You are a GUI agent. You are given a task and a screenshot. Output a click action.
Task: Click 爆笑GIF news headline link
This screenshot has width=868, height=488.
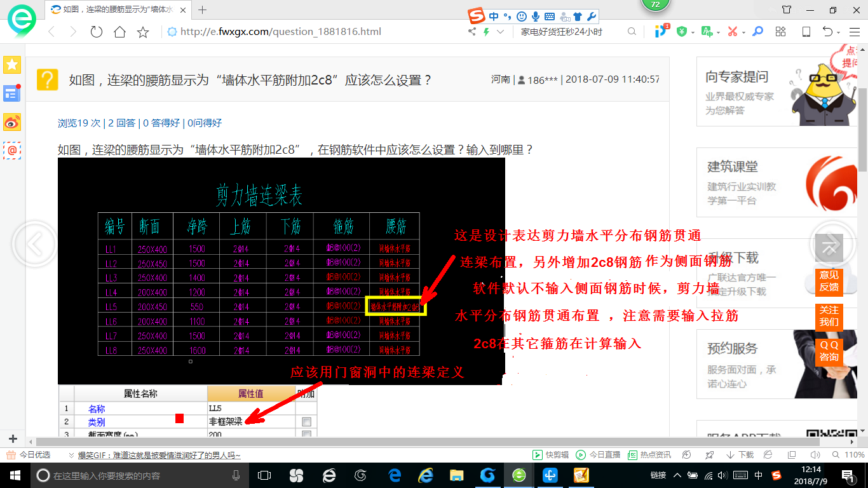coord(159,456)
